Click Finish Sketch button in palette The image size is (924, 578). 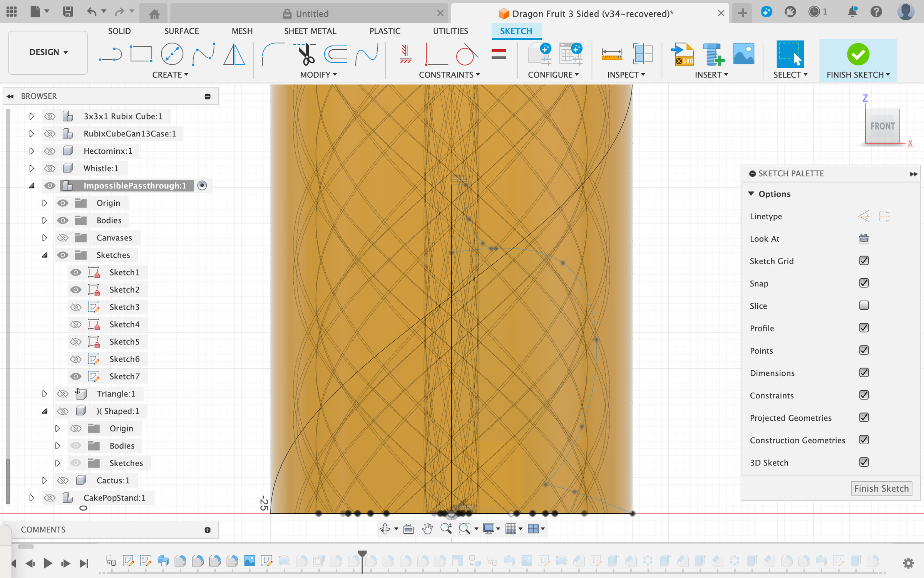click(881, 489)
